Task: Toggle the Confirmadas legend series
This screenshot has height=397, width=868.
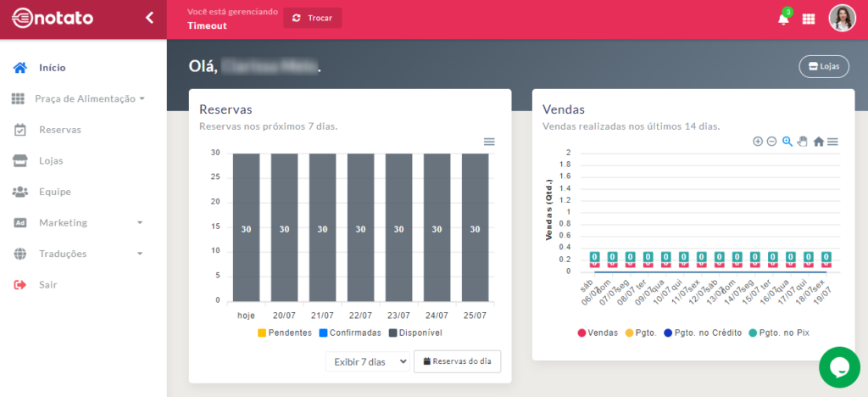Action: point(350,333)
